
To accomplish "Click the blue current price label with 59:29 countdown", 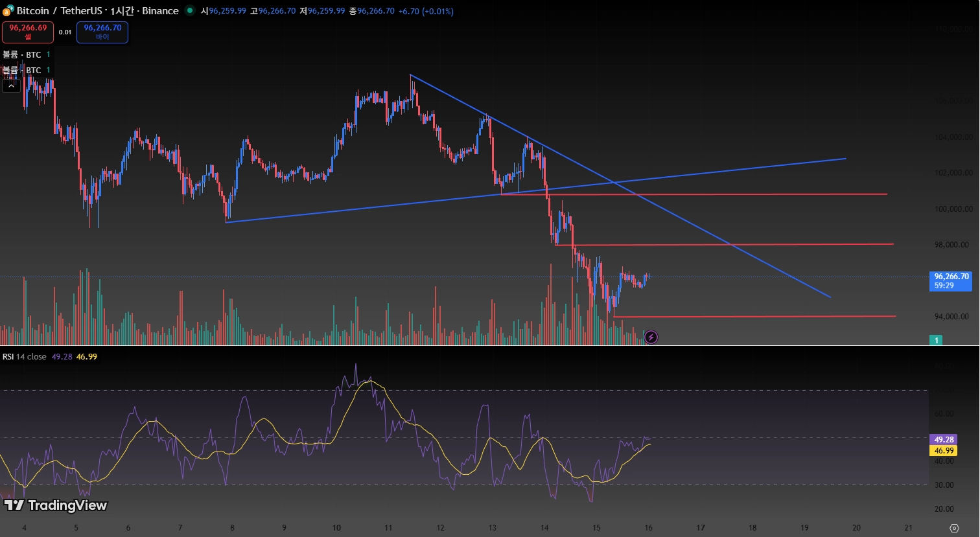I will pyautogui.click(x=951, y=281).
